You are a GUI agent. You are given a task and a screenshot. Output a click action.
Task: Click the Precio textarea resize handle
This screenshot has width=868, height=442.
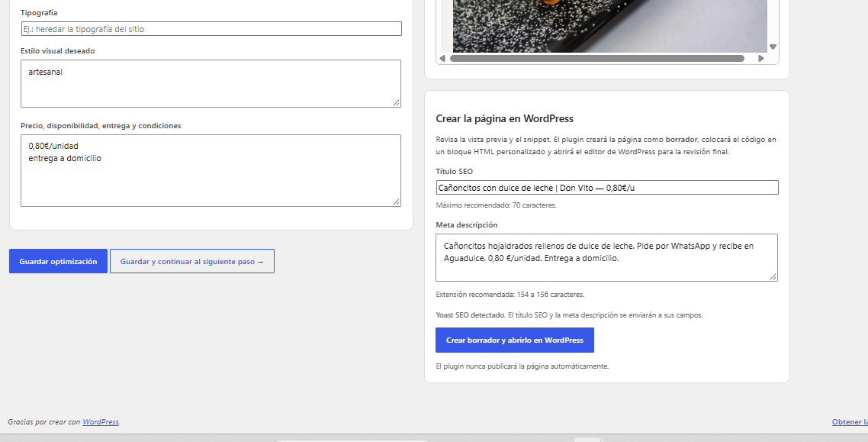click(397, 202)
